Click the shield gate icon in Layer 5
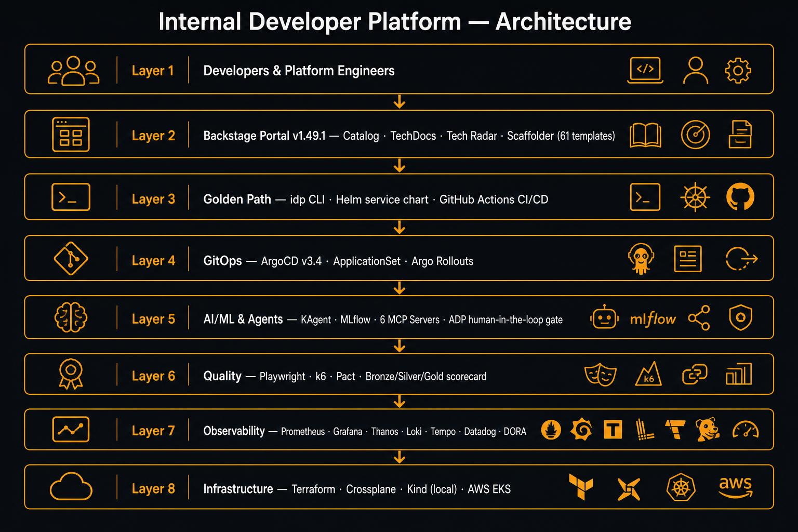The height and width of the screenshot is (532, 798). click(740, 317)
